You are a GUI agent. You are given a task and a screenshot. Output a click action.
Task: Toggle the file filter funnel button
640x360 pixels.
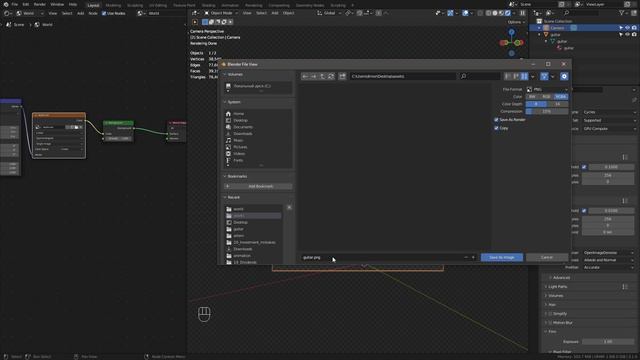point(544,76)
